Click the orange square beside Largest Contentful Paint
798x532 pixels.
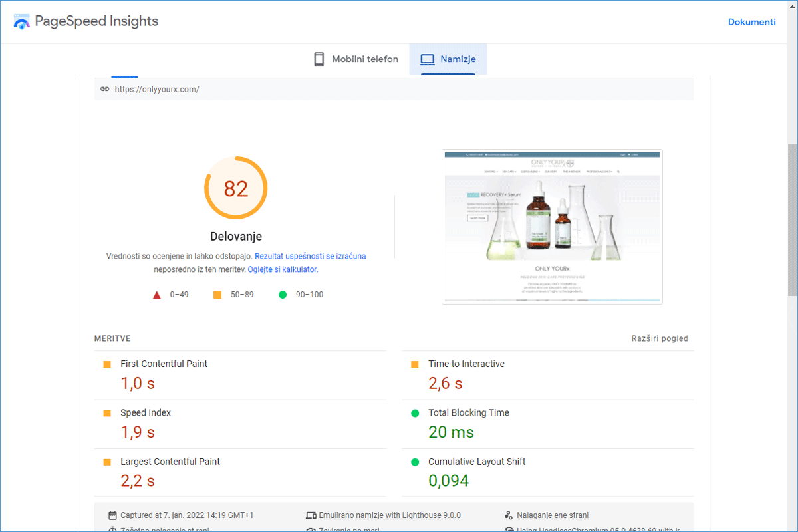[107, 462]
